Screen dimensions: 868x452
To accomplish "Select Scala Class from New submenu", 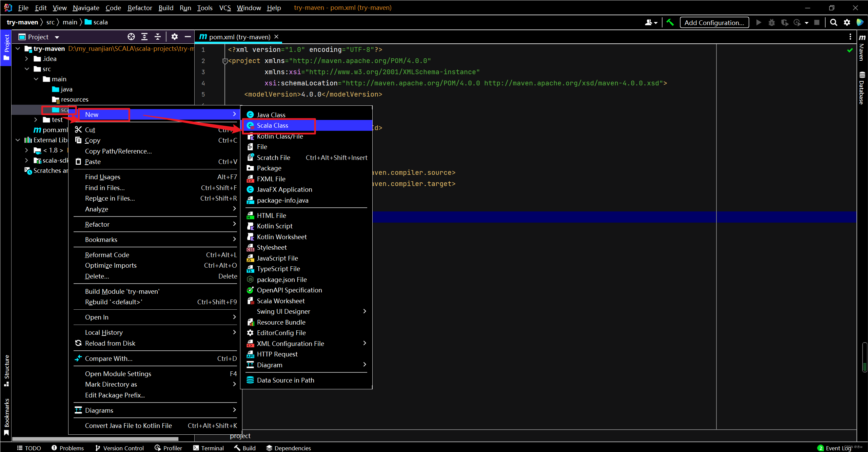I will coord(272,125).
